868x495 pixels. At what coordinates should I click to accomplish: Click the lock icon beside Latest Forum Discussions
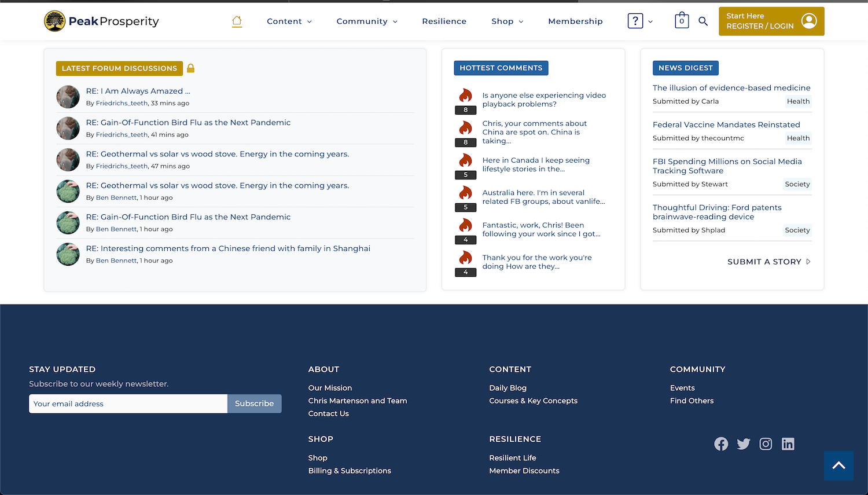[x=190, y=68]
